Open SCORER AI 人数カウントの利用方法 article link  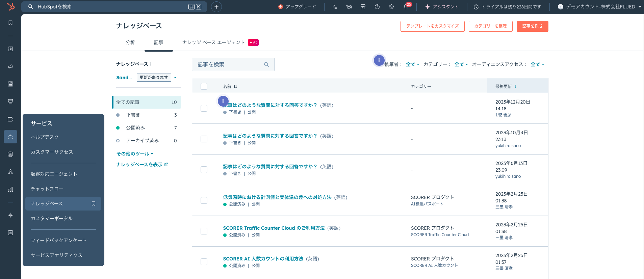263,259
